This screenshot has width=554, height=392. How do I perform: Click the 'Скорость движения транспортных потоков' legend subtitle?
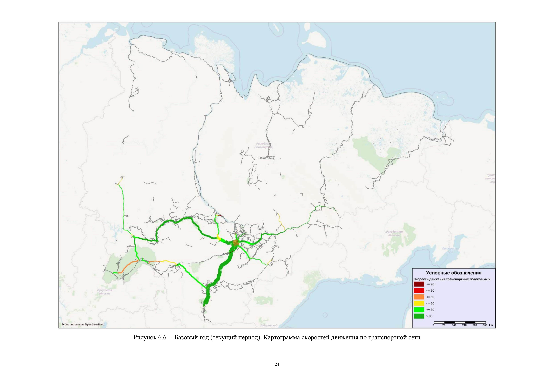point(452,279)
